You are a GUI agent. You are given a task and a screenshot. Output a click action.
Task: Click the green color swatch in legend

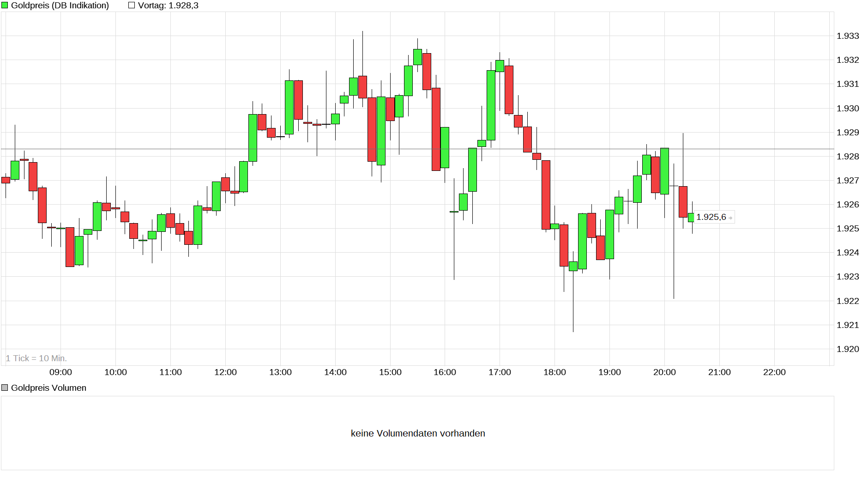click(5, 5)
